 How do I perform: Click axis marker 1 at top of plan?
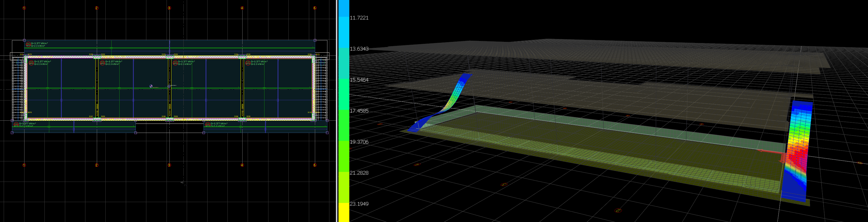point(24,8)
